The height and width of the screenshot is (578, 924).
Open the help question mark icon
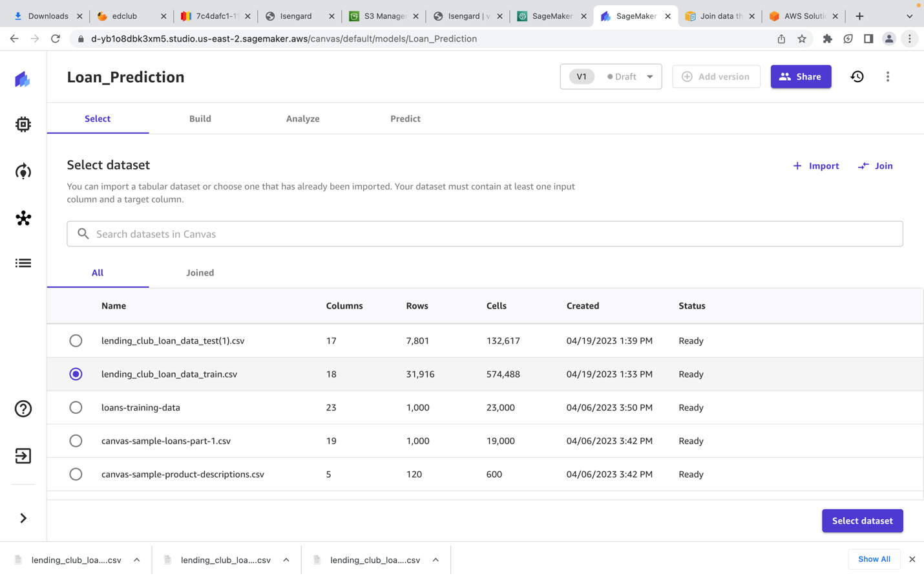[23, 409]
